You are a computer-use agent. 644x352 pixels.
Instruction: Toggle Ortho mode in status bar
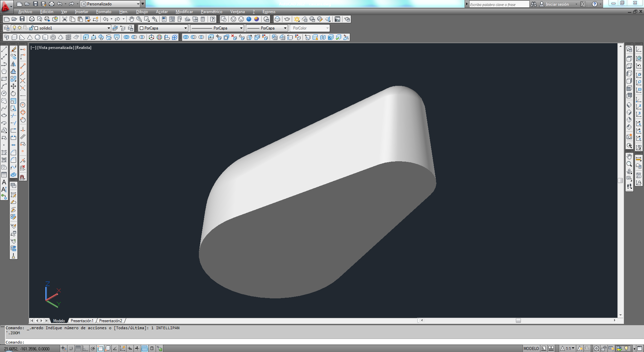pyautogui.click(x=86, y=348)
